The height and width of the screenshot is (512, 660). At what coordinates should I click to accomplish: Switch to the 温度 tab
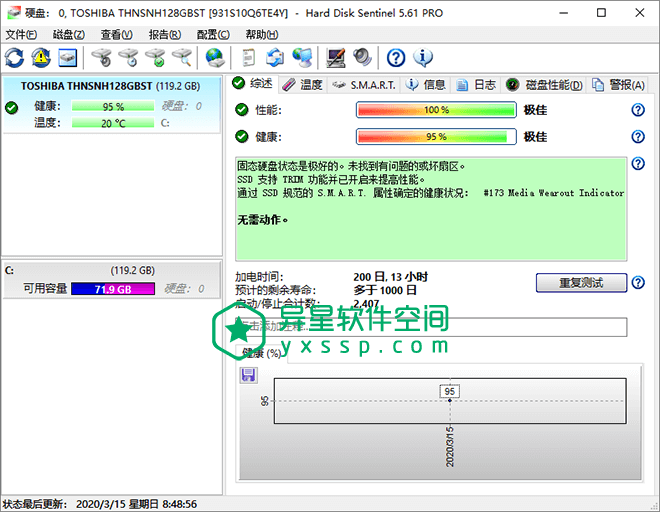point(302,85)
